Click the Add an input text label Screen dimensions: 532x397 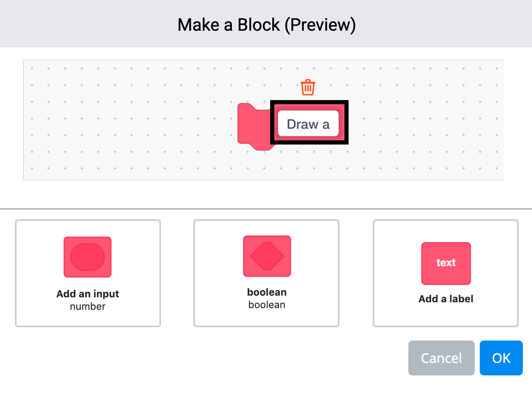88,294
